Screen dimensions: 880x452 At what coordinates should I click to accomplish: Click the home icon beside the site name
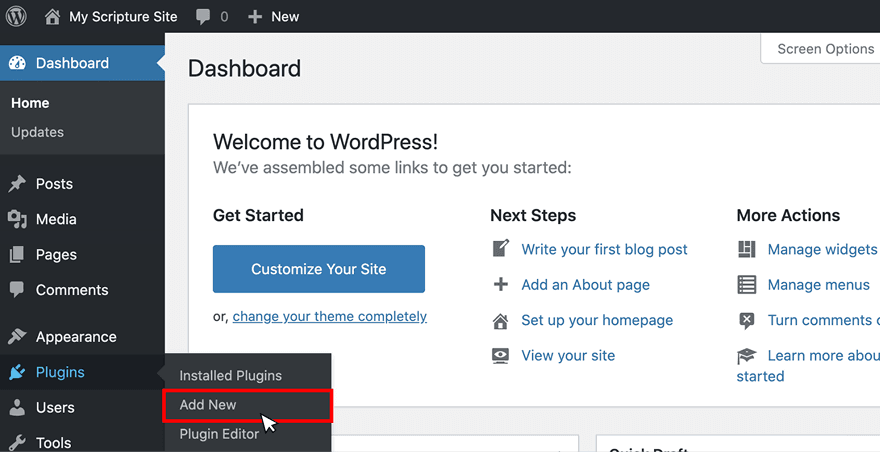pos(52,17)
